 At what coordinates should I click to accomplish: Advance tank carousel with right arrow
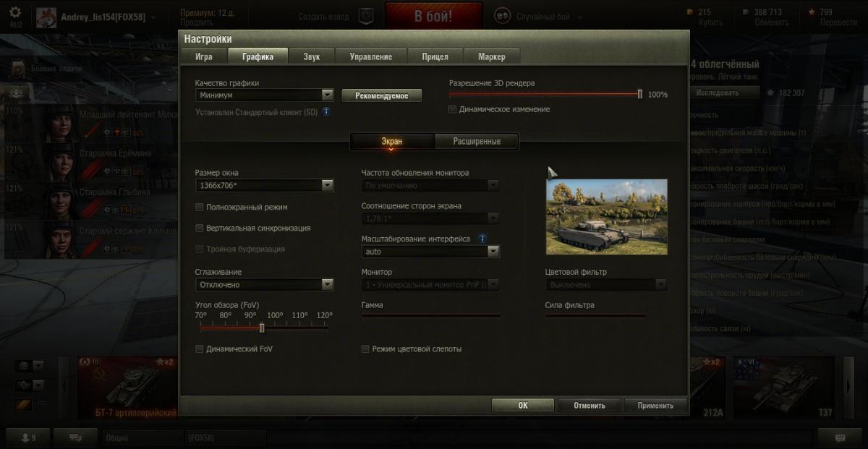849,387
